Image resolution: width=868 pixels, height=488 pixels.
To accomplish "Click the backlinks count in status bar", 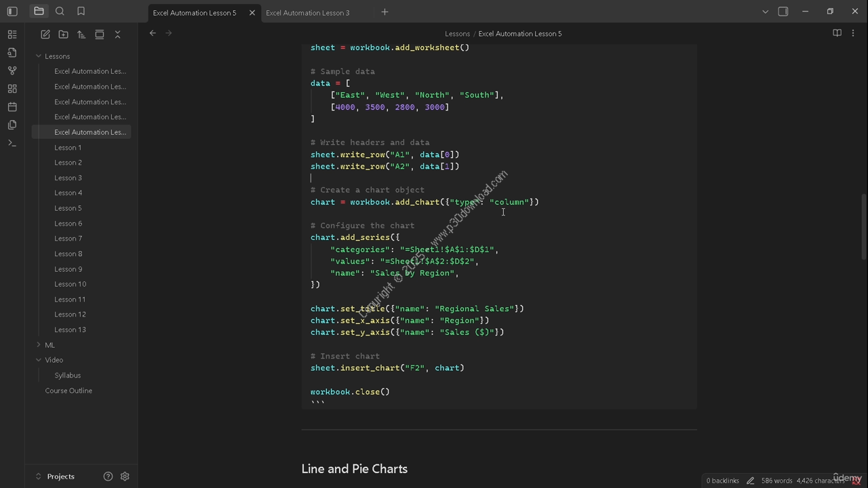I will (x=722, y=481).
